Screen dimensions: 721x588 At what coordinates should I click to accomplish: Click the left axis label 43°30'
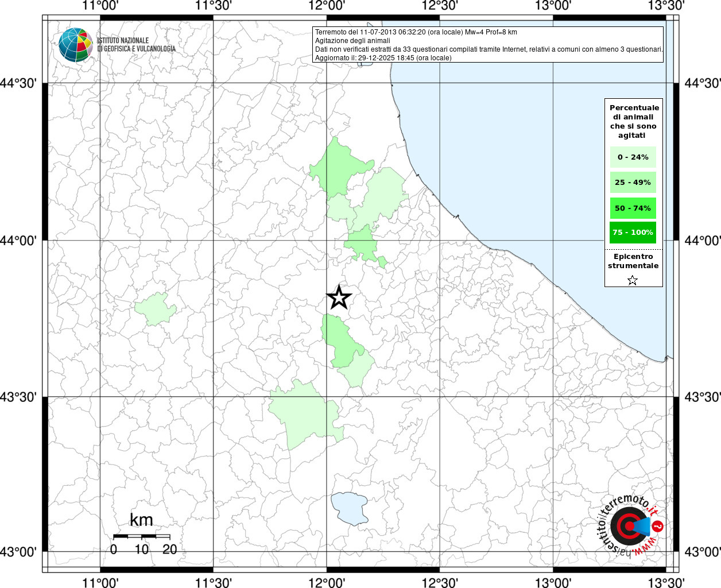coord(18,397)
